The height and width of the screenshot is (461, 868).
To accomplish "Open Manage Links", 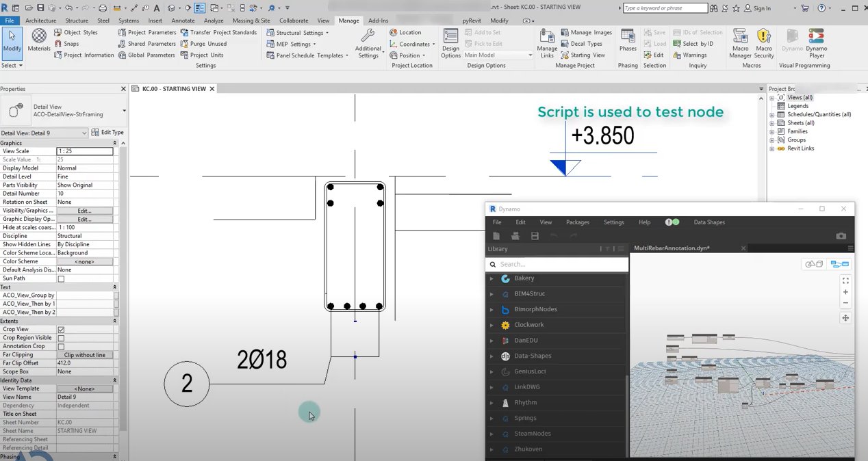I will (547, 43).
